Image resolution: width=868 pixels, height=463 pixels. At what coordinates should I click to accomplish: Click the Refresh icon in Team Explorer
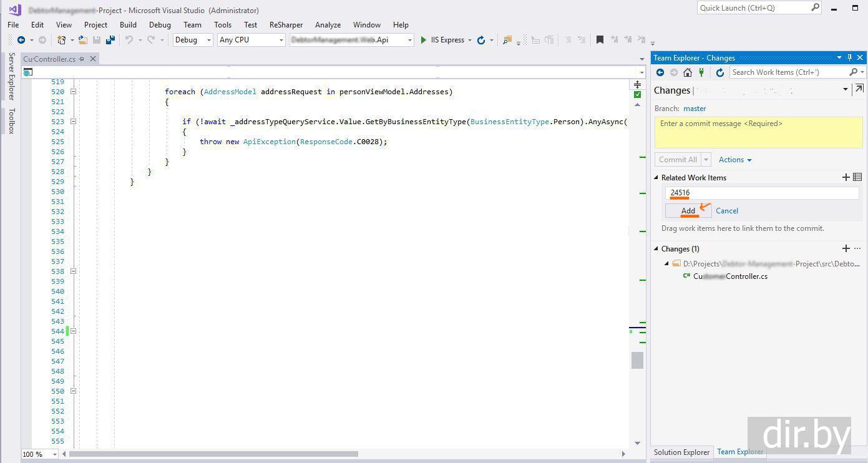(x=719, y=72)
